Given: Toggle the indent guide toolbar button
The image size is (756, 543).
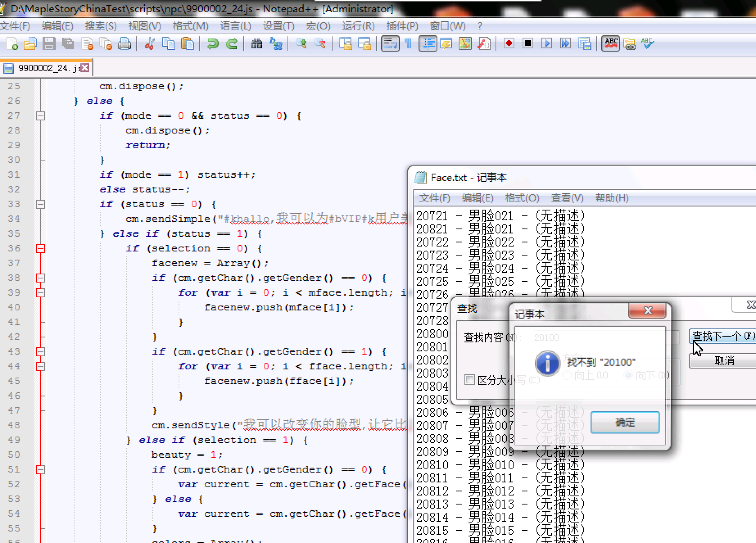Looking at the screenshot, I should tap(428, 44).
